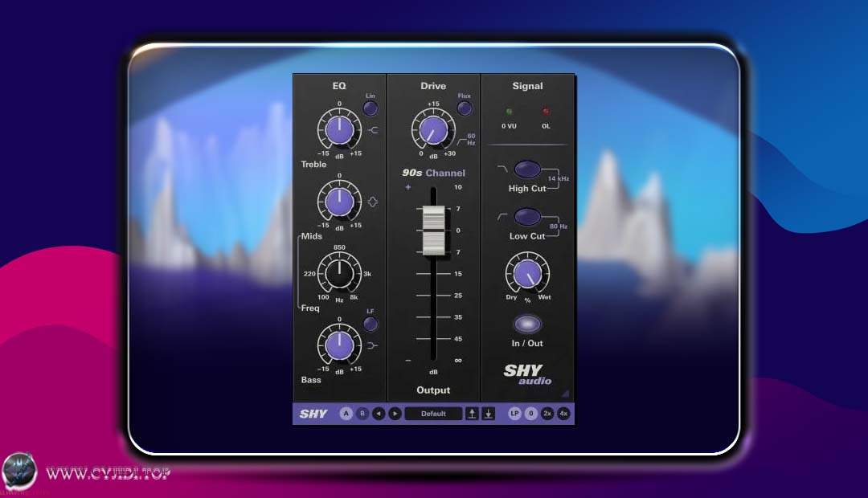
Task: Set oversampling to 2x
Action: click(547, 413)
